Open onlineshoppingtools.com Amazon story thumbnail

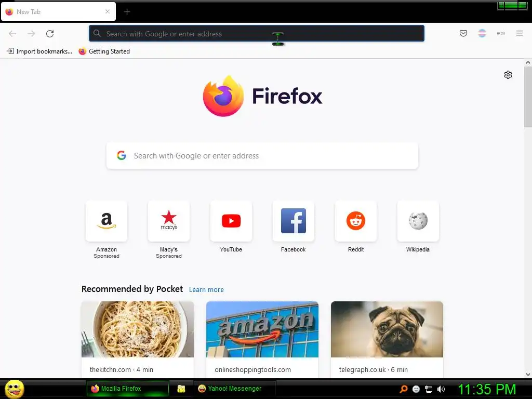(x=262, y=329)
